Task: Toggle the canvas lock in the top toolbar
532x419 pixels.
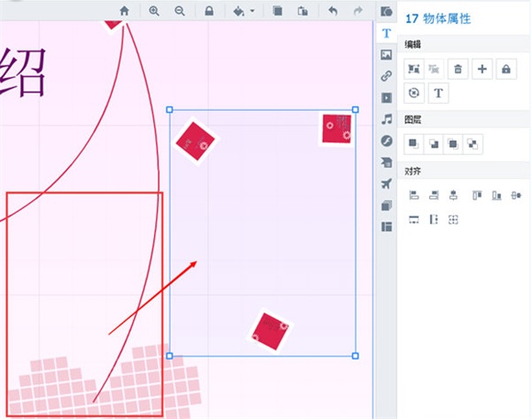Action: point(209,11)
